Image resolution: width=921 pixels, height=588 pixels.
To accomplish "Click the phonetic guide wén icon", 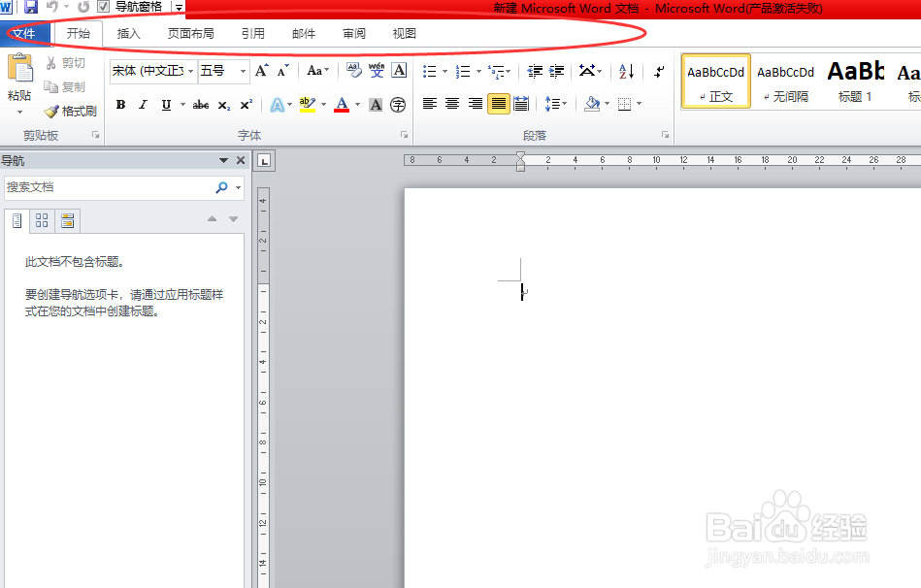I will (377, 71).
